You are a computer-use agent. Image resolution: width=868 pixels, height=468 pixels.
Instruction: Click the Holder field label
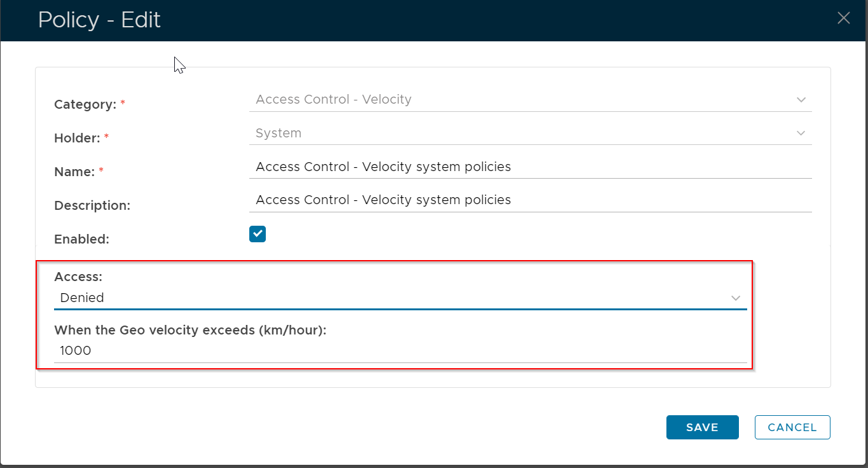pos(77,139)
